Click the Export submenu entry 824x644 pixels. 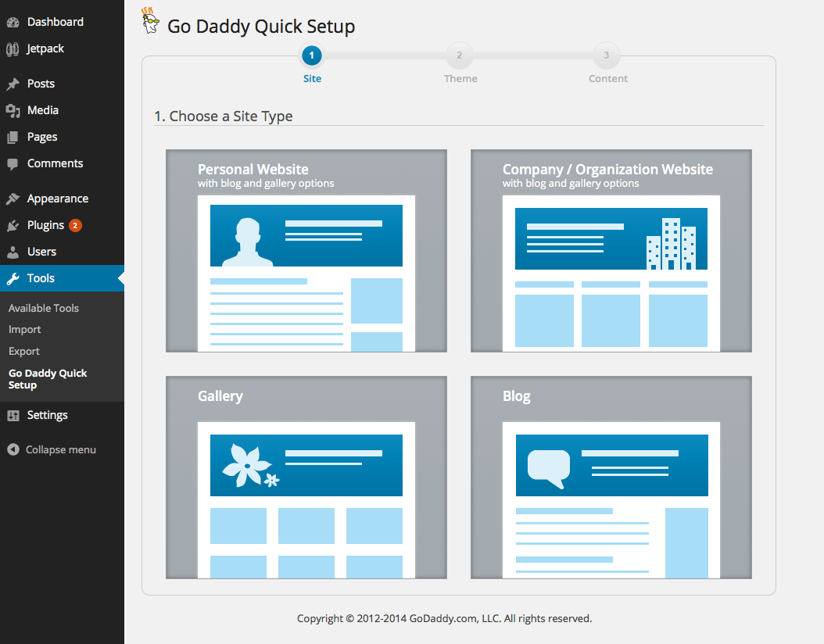[x=23, y=351]
